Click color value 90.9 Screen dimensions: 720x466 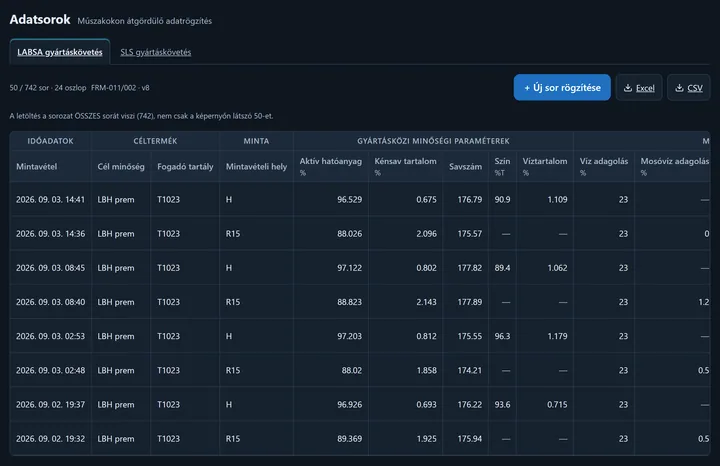(502, 199)
